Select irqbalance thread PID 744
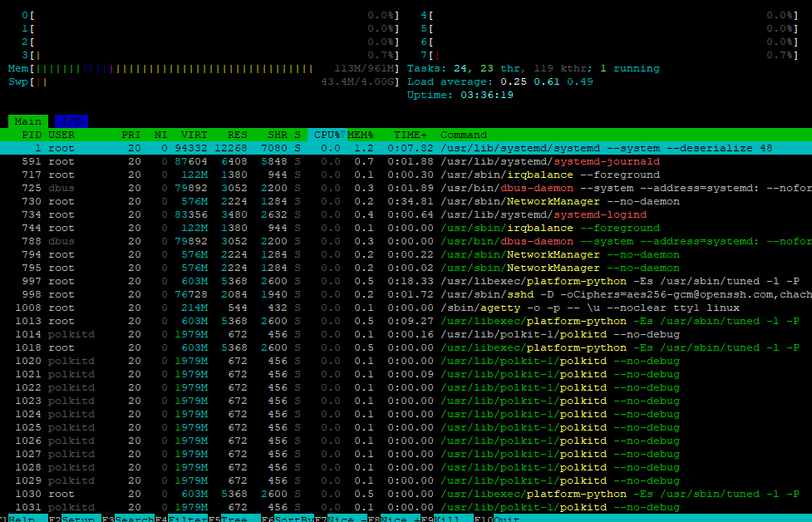Viewport: 812px width, 522px height. [x=406, y=228]
